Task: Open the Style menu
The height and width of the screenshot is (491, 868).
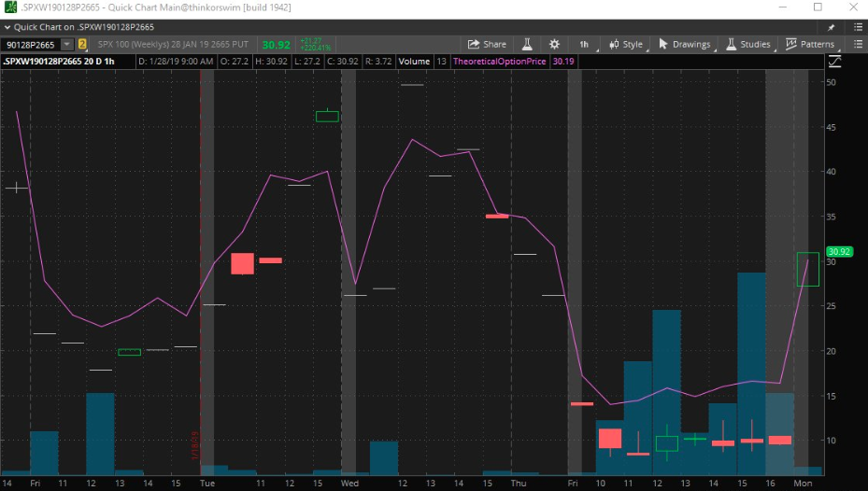Action: tap(626, 44)
